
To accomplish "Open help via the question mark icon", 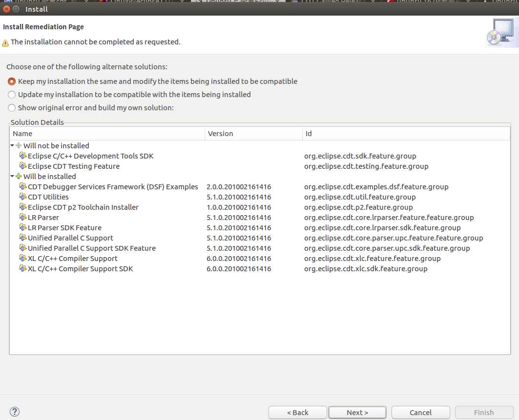I will tap(15, 412).
